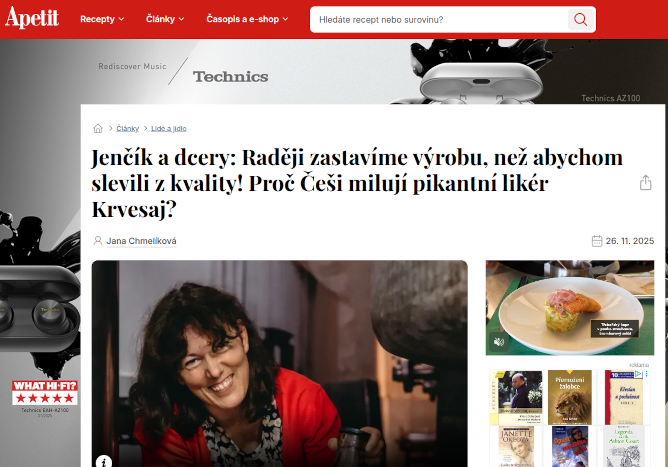Click the What Hi-Fi five-star badge
668x467 pixels.
click(45, 392)
